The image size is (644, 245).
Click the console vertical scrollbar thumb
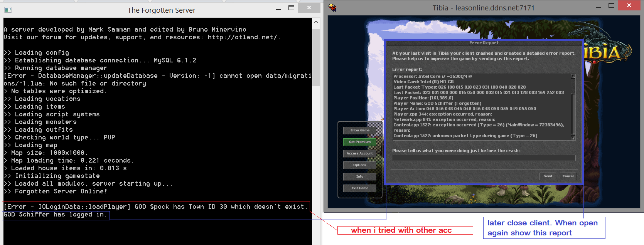(x=316, y=57)
